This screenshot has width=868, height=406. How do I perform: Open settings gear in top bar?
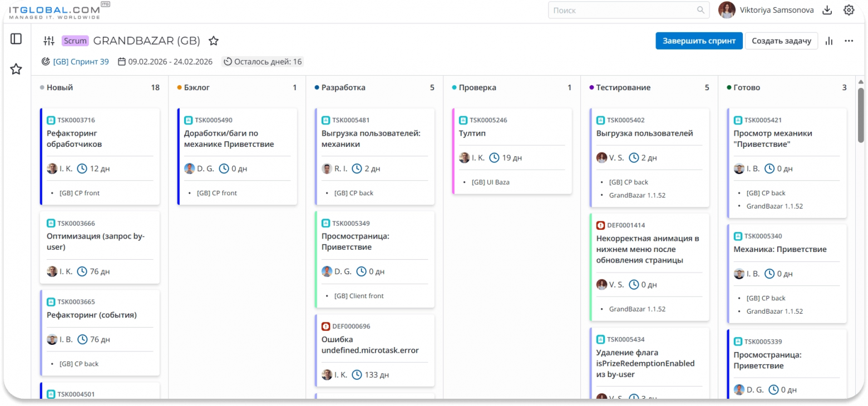849,10
